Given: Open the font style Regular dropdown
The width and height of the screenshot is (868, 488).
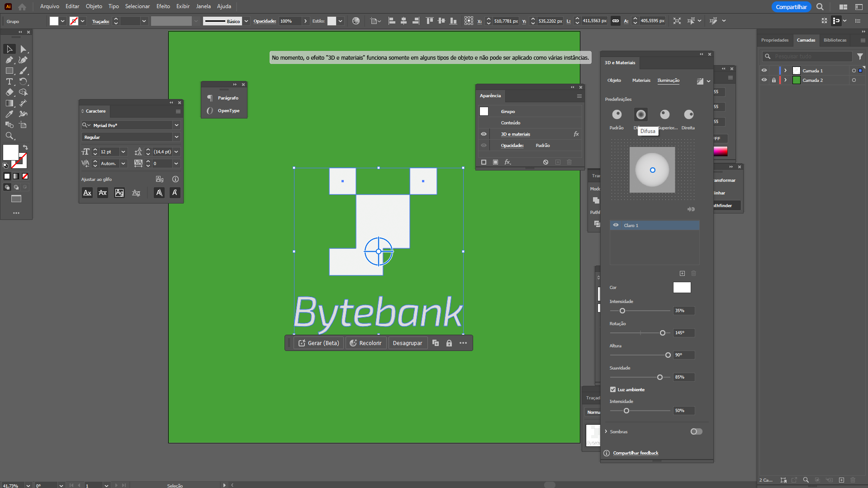Looking at the screenshot, I should [176, 137].
